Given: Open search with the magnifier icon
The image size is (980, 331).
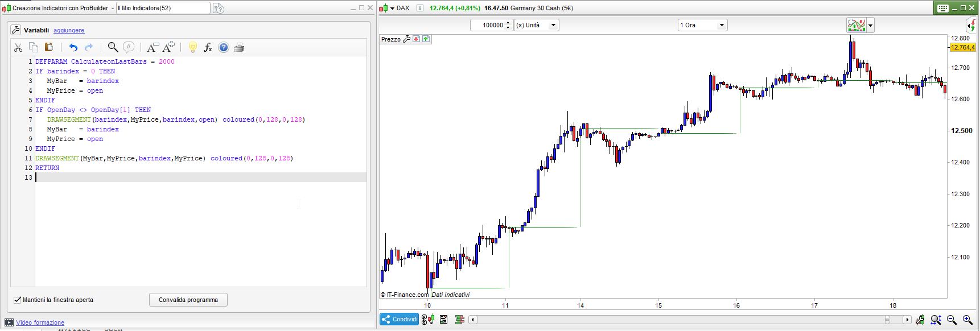Looking at the screenshot, I should (113, 48).
